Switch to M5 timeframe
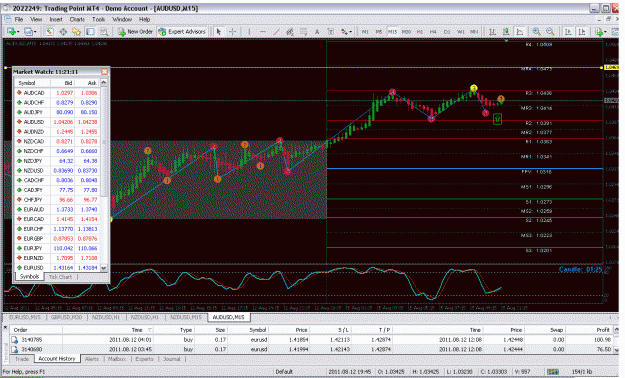 click(x=379, y=32)
